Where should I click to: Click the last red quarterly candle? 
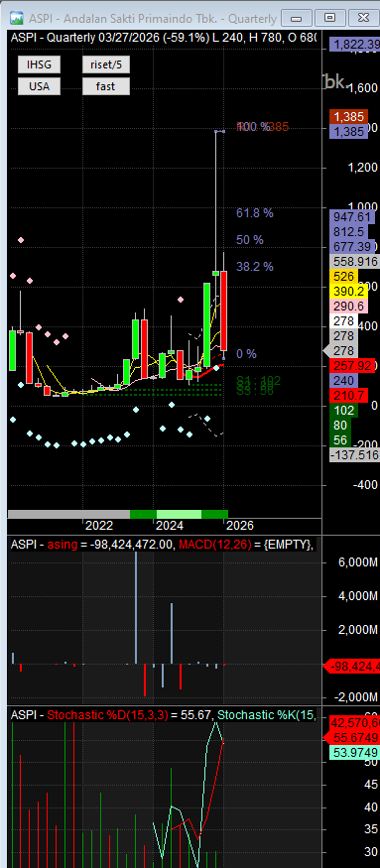click(x=224, y=310)
